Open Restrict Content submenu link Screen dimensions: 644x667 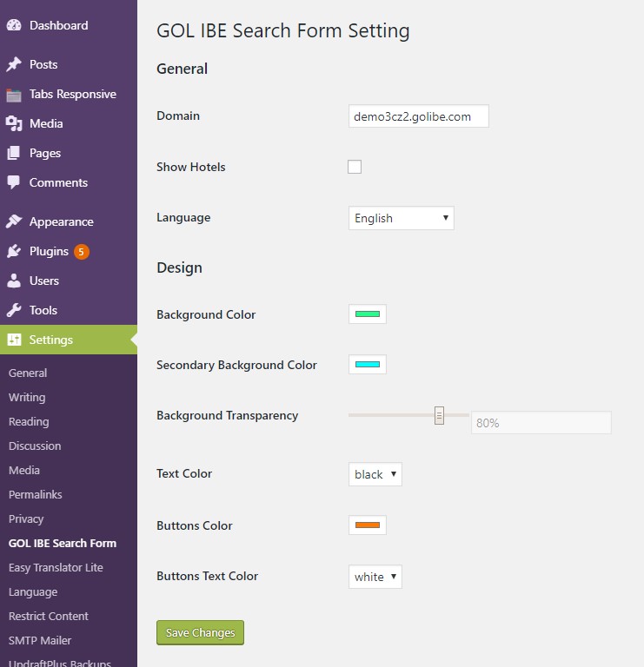point(49,616)
